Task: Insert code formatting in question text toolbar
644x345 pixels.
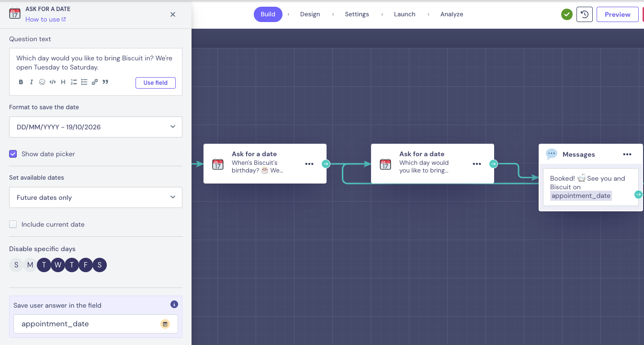Action: coord(53,82)
